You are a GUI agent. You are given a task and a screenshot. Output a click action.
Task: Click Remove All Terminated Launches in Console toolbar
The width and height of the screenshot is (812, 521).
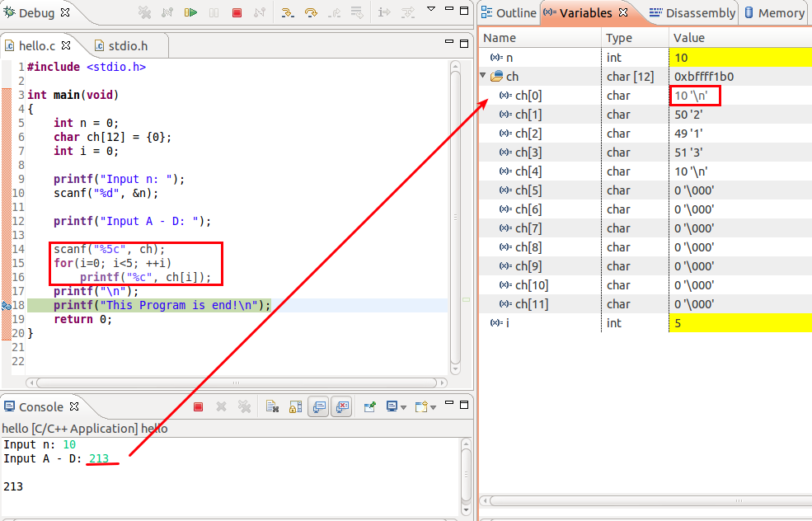[245, 407]
